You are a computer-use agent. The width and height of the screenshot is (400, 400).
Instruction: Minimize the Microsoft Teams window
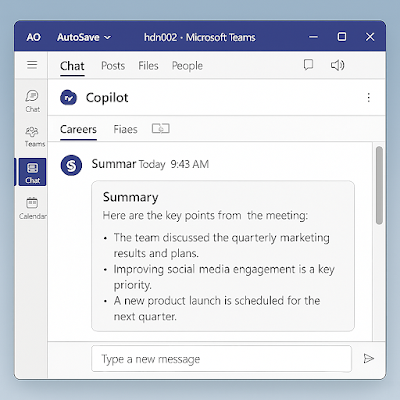(313, 37)
